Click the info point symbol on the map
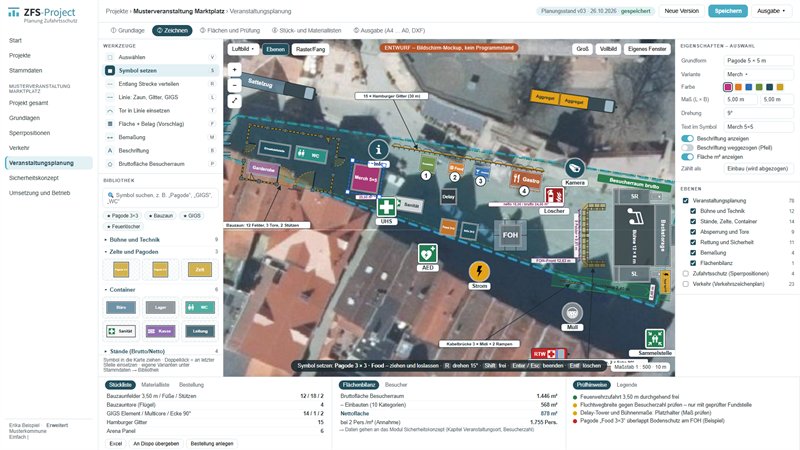Screen dimensions: 800x450 pyautogui.click(x=378, y=149)
